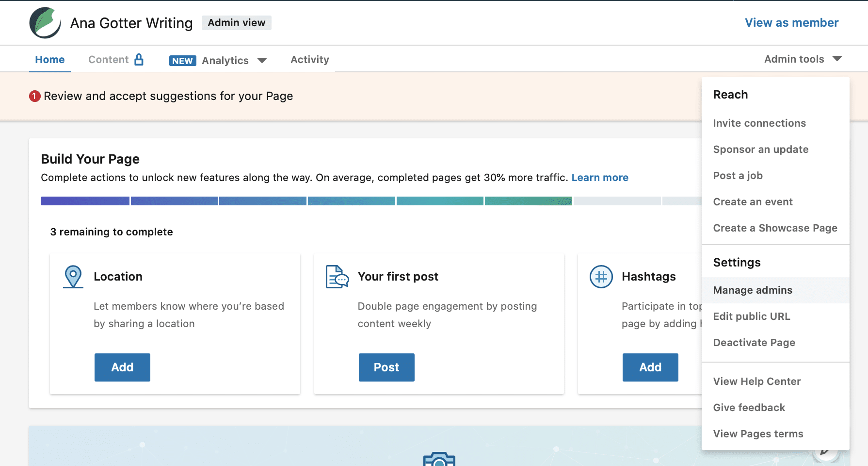
Task: Click the Admin view badge
Action: (237, 23)
